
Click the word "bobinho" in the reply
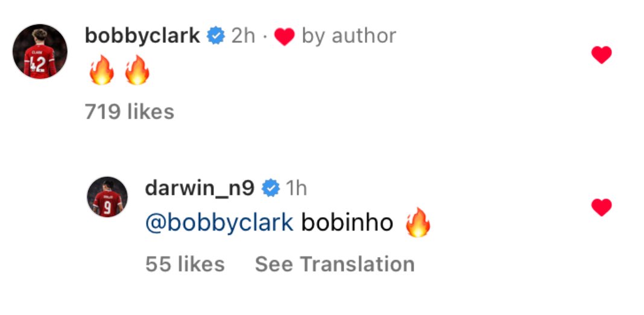tap(347, 223)
